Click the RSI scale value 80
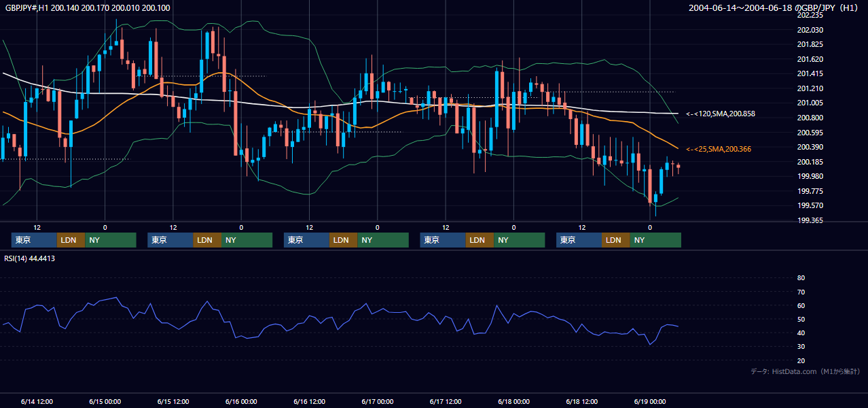The width and height of the screenshot is (868, 408). [x=801, y=278]
